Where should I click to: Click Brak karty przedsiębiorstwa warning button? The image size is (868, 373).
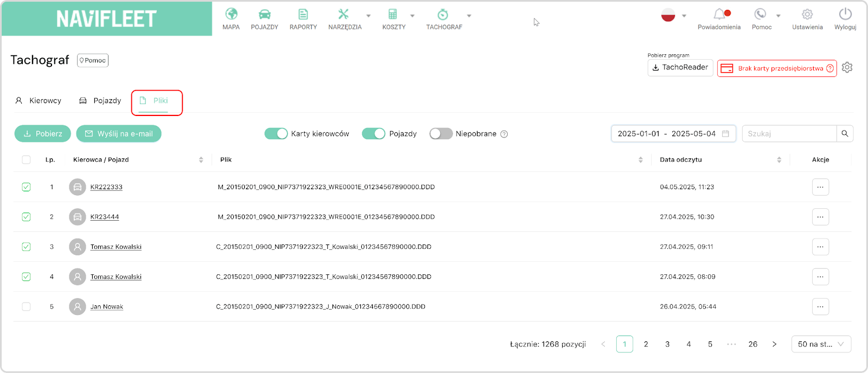pyautogui.click(x=777, y=68)
